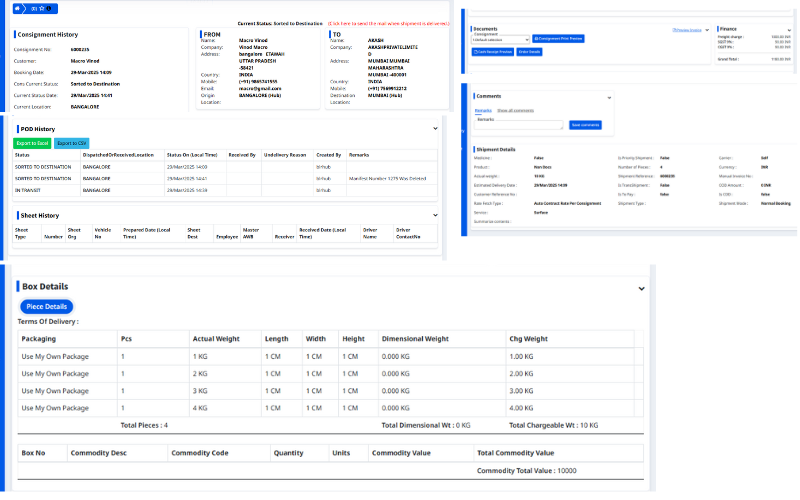Switch to the Remarks tab
This screenshot has height=500, width=800.
point(483,109)
